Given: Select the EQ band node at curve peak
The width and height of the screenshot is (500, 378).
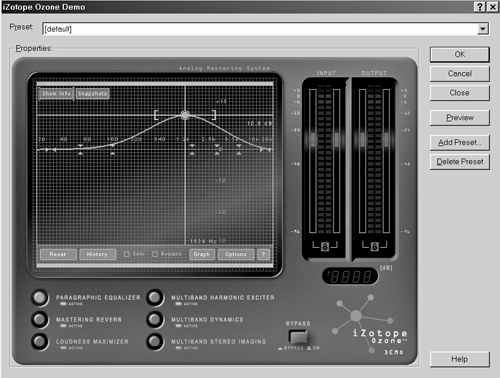Looking at the screenshot, I should click(185, 115).
